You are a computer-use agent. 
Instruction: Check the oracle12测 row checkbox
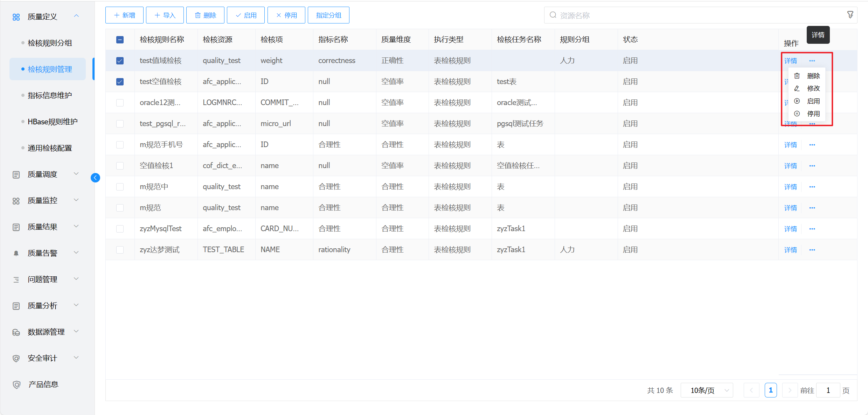point(120,103)
